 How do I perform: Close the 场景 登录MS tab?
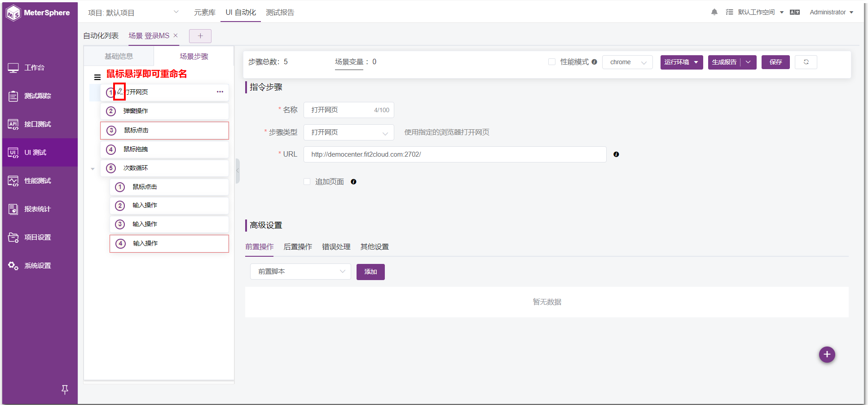(176, 35)
